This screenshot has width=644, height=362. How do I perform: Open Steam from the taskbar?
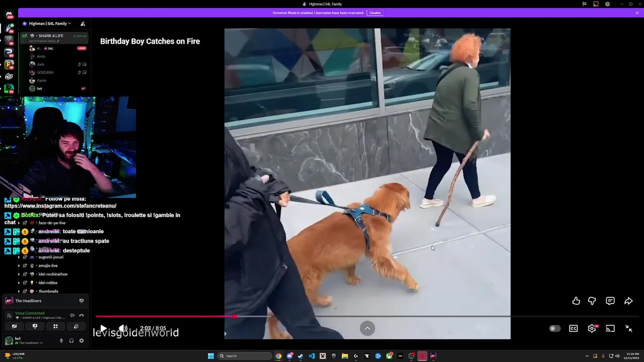point(300,356)
